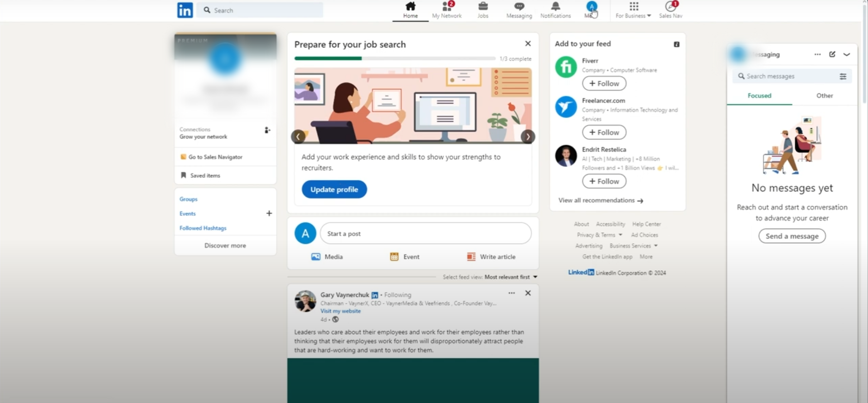Click the Start a post field

pos(426,234)
